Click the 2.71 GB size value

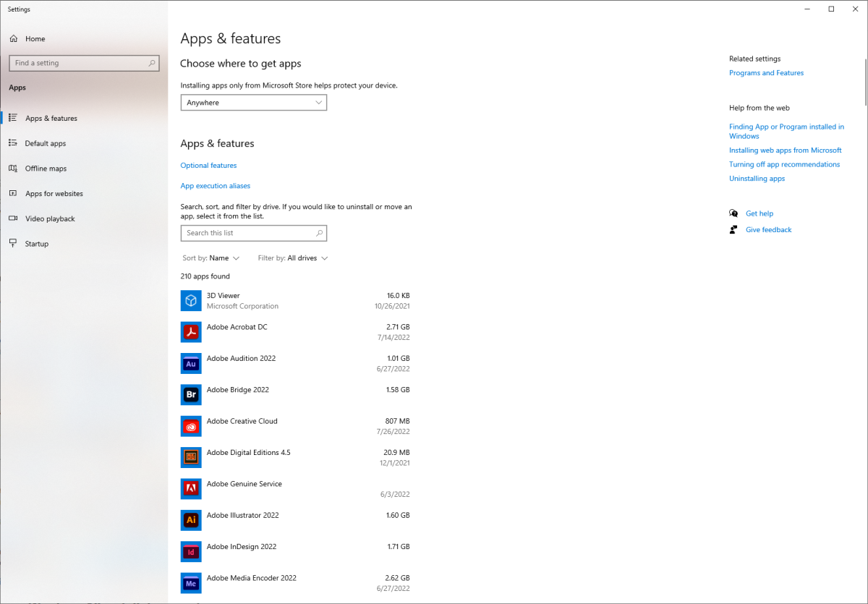point(398,327)
